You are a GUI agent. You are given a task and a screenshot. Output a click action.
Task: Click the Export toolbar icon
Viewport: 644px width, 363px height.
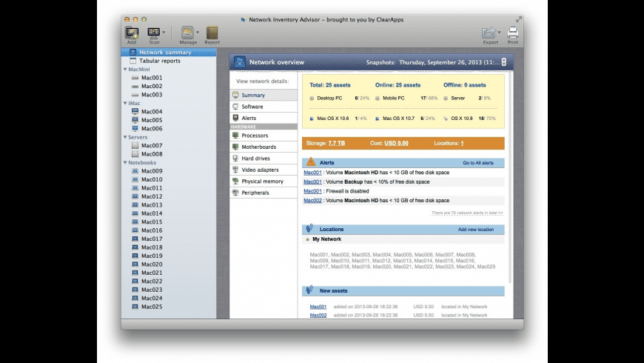[x=489, y=33]
